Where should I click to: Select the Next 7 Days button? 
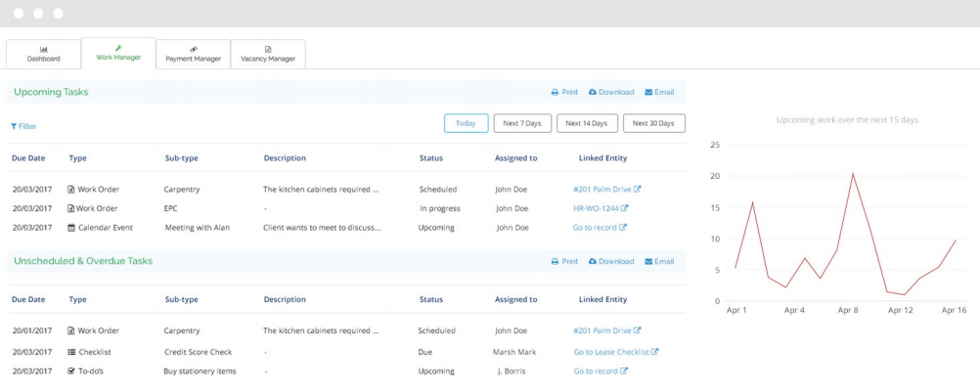click(522, 123)
